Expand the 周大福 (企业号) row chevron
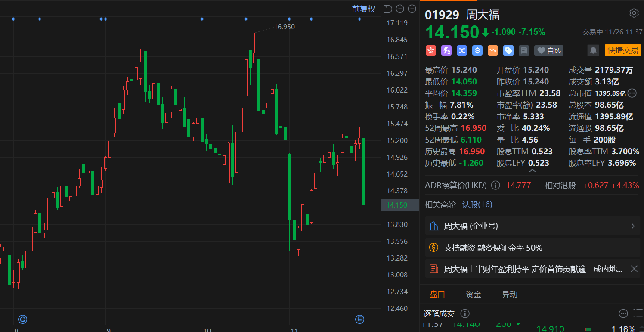This screenshot has width=644, height=332. click(633, 226)
